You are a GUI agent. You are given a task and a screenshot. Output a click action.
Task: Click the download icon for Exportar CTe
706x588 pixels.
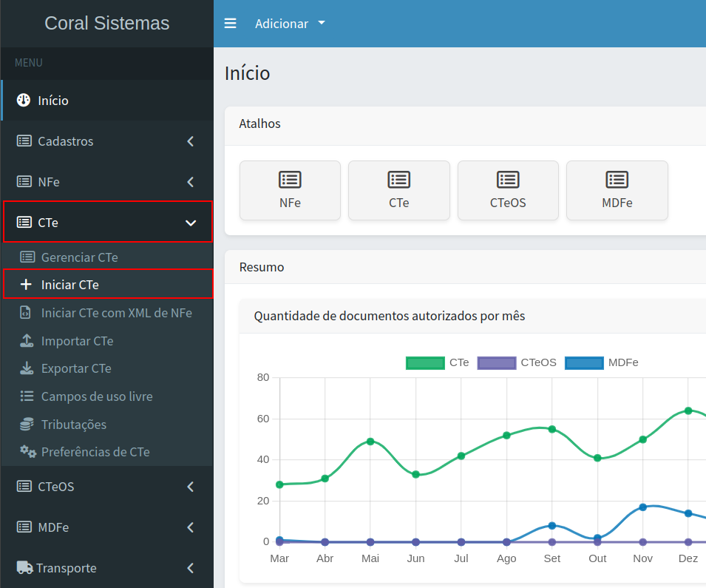point(27,368)
